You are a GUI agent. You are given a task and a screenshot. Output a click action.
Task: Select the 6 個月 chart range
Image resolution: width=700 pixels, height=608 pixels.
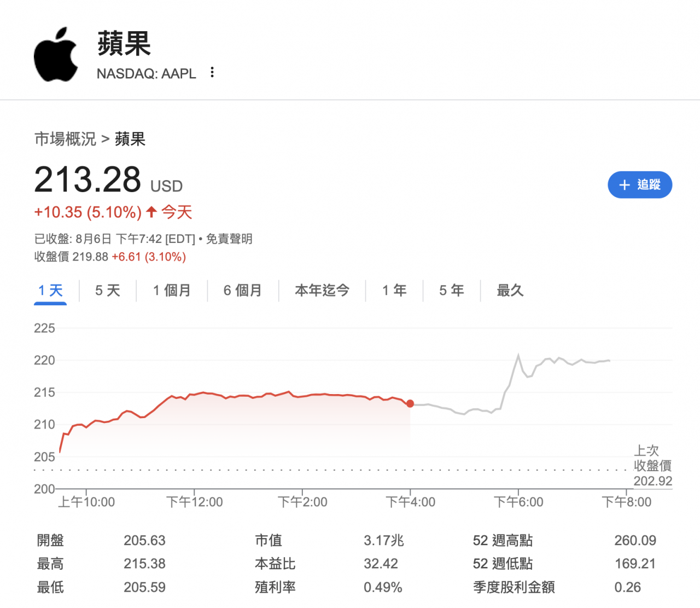click(243, 291)
